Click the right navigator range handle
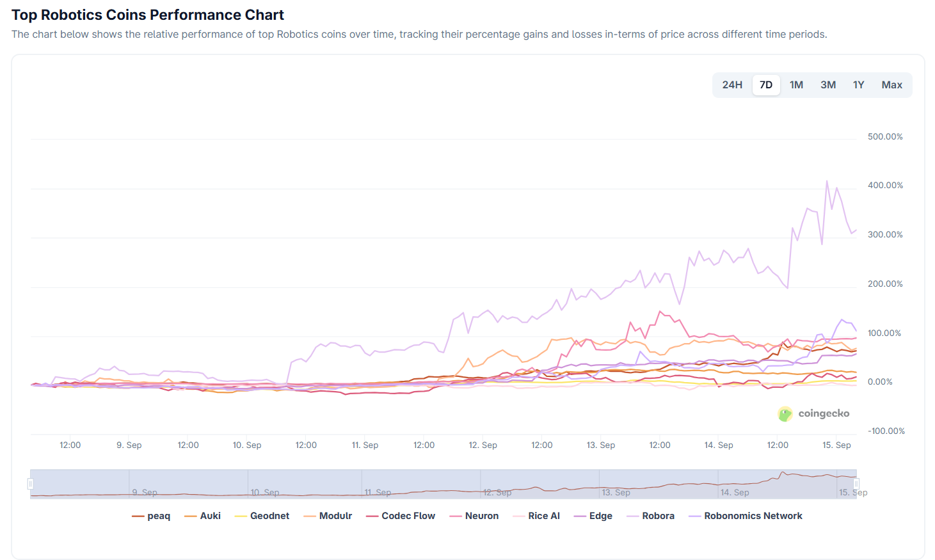 pos(856,484)
